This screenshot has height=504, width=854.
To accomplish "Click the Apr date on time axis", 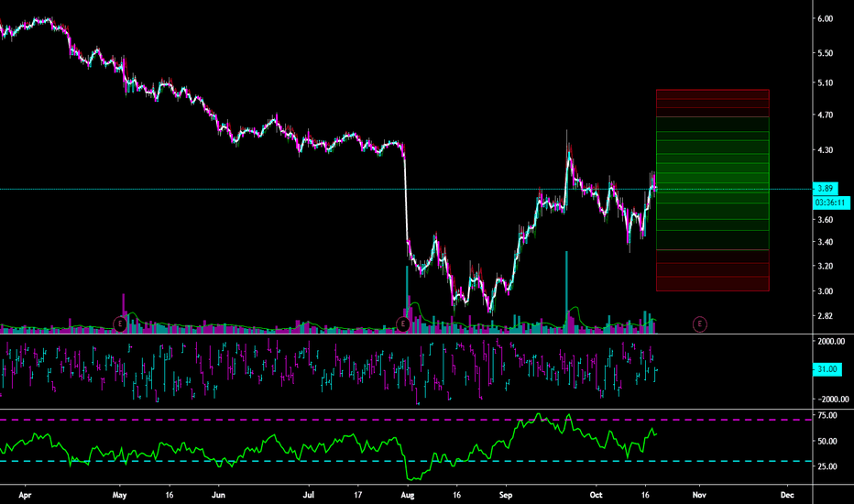I will (x=25, y=495).
